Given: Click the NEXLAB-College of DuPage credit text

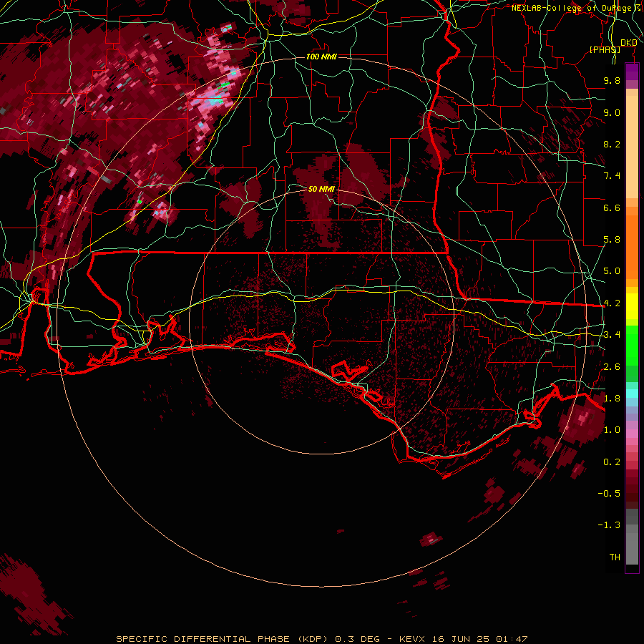Looking at the screenshot, I should coord(574,8).
